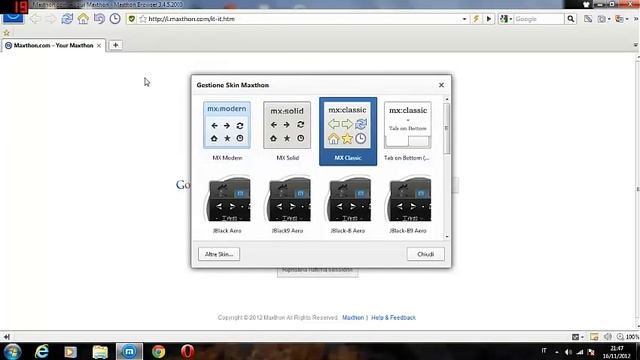
Task: Select the JBlack-B9 Aero skin
Action: (407, 205)
